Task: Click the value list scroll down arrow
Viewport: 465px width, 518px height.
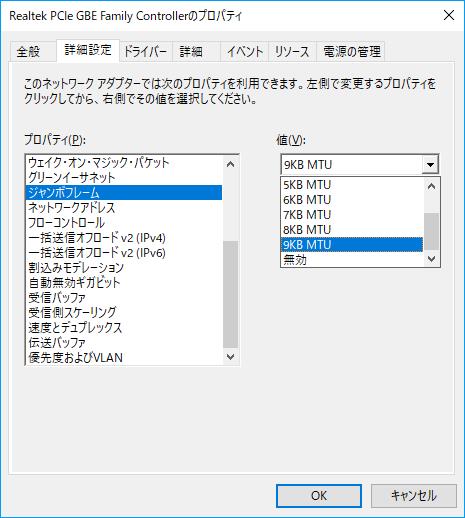Action: [431, 259]
